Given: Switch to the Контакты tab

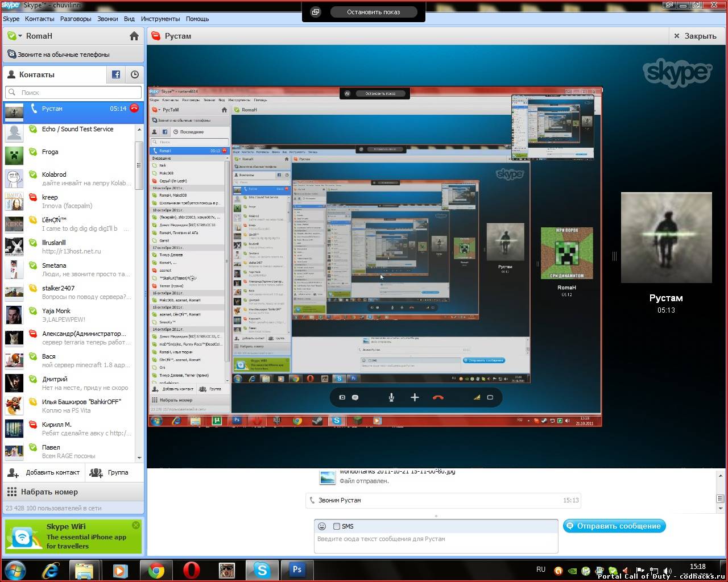Looking at the screenshot, I should (x=55, y=74).
